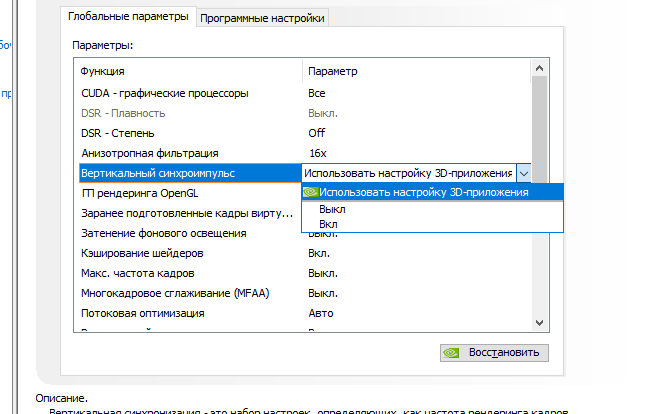Click value Выкл. for Макс. частота кадров
Viewport: 646px width, 414px height.
click(x=323, y=273)
